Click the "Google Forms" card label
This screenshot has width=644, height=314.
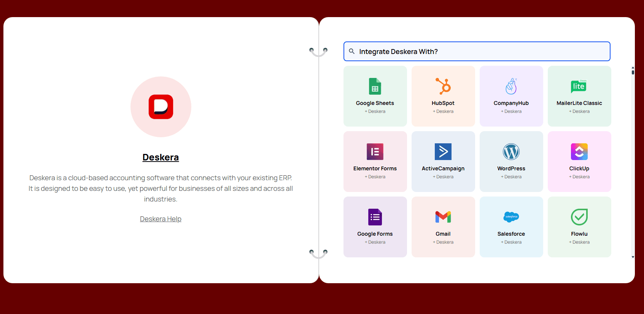coord(375,234)
